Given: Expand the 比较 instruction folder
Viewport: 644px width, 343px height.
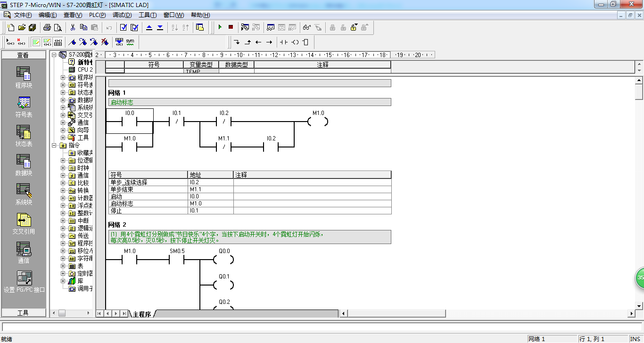Looking at the screenshot, I should pyautogui.click(x=63, y=183).
